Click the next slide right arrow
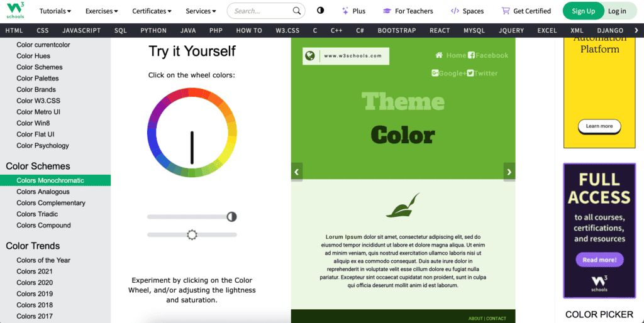Viewport: 644px width, 323px height. click(x=509, y=172)
